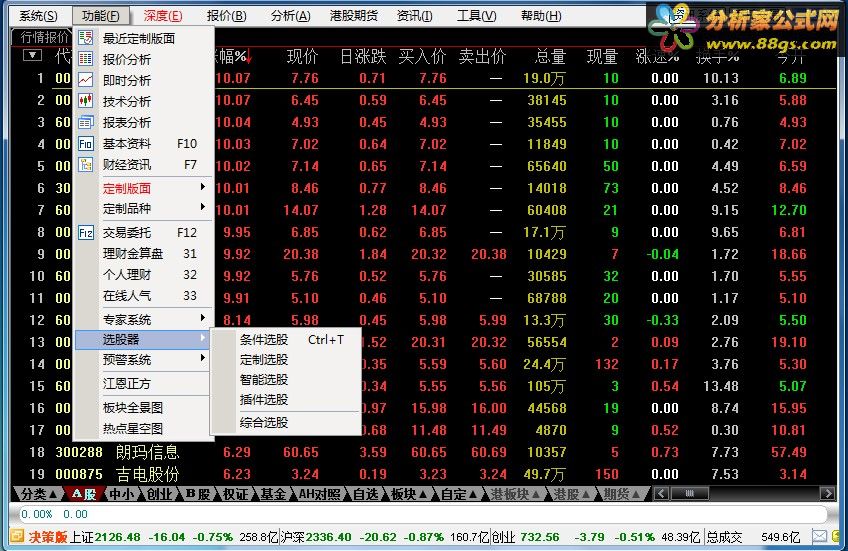Screen dimensions: 848x551
Task: Switch to the A股 bottom tab
Action: (x=84, y=494)
